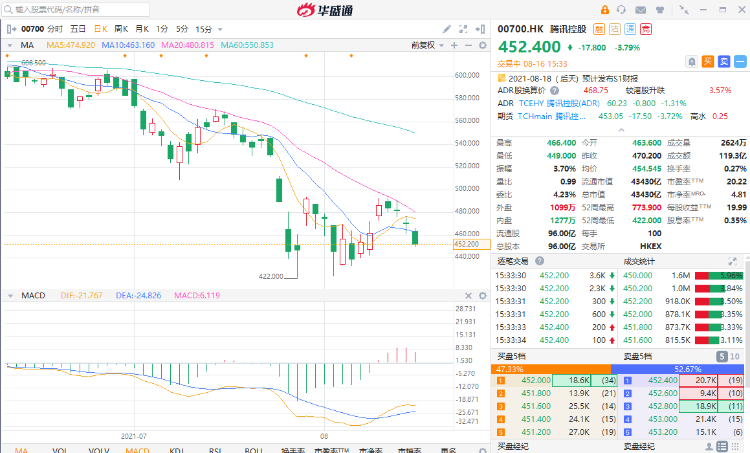Click bid level 1 price 452.000
The height and width of the screenshot is (453, 750).
(x=536, y=380)
